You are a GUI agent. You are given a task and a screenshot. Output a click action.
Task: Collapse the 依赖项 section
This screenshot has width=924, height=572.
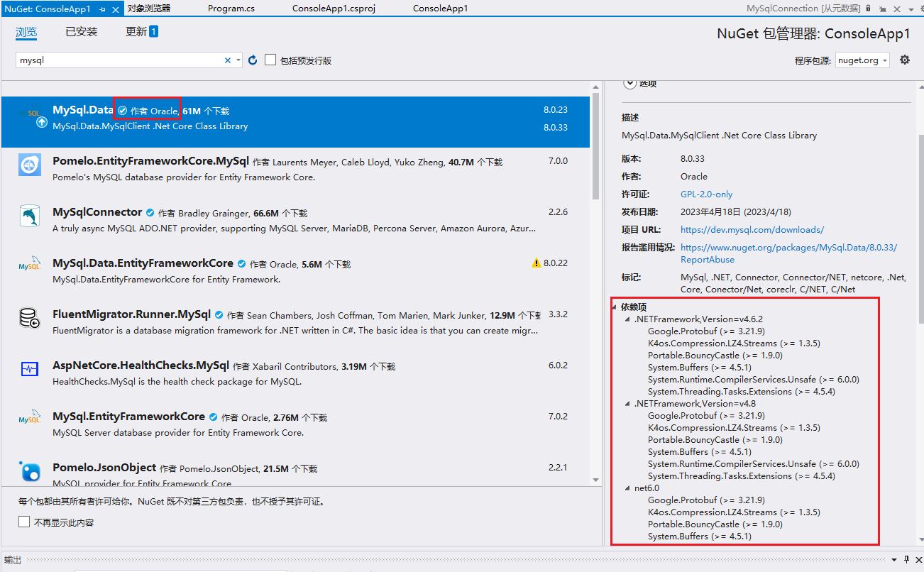(x=615, y=307)
